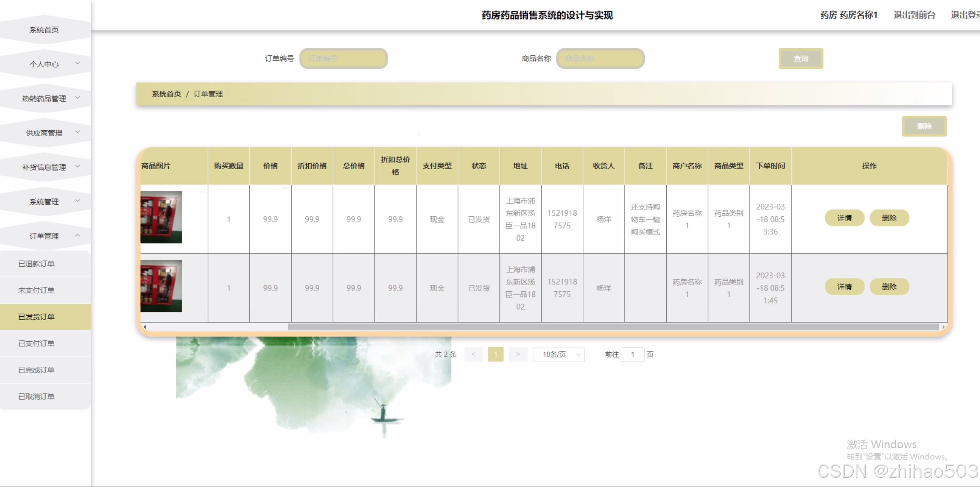Click the previous page arrow
This screenshot has width=980, height=487.
click(x=473, y=354)
